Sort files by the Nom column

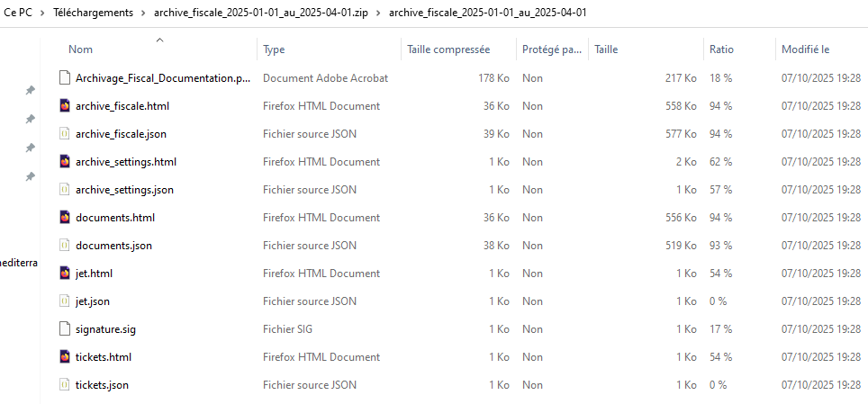click(x=81, y=49)
